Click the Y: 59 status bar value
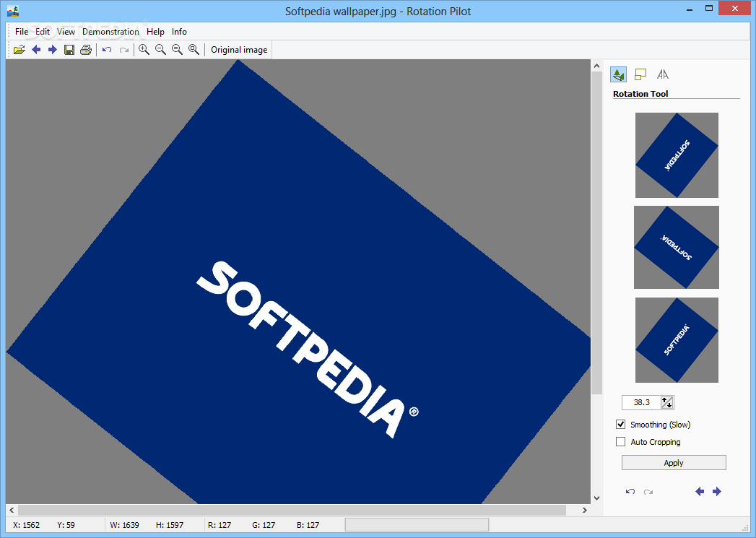This screenshot has width=756, height=538. pyautogui.click(x=66, y=525)
